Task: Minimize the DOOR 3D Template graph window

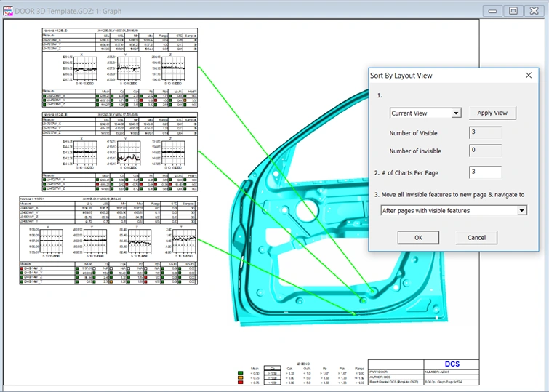Action: point(494,11)
